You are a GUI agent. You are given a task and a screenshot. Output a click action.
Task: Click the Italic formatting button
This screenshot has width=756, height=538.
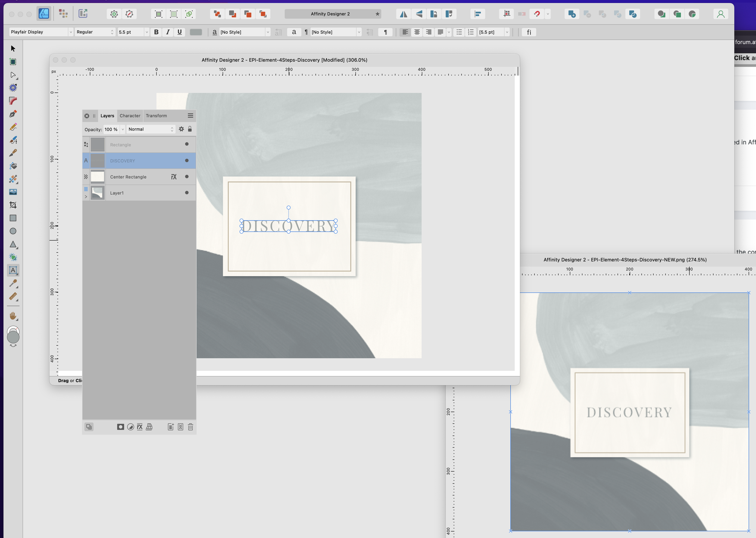pos(168,32)
